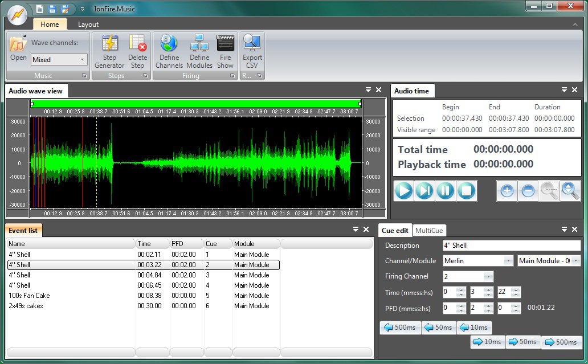The image size is (588, 364).
Task: Sort event list by Name column header
Action: pyautogui.click(x=71, y=244)
